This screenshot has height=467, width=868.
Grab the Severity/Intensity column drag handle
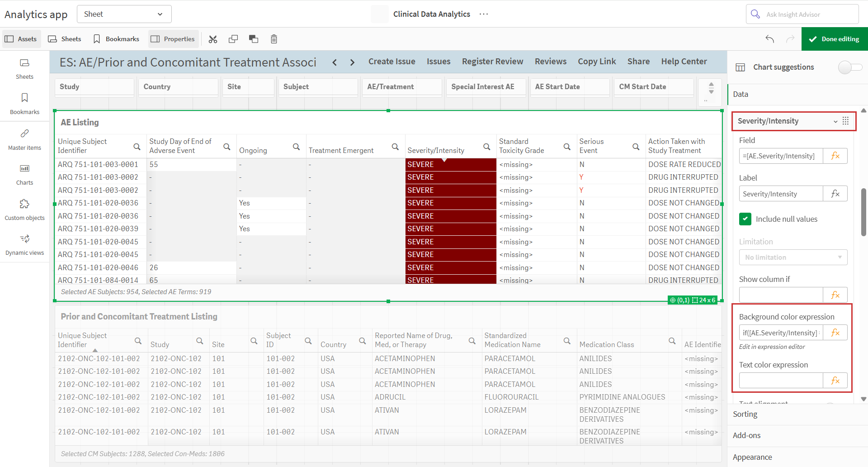pyautogui.click(x=846, y=121)
